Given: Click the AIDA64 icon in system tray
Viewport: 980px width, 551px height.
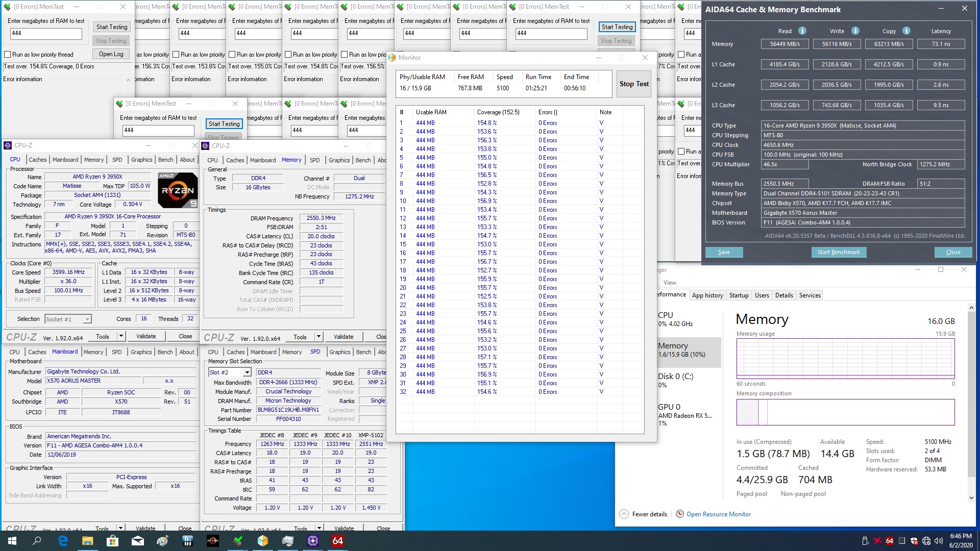Looking at the screenshot, I should 890,541.
